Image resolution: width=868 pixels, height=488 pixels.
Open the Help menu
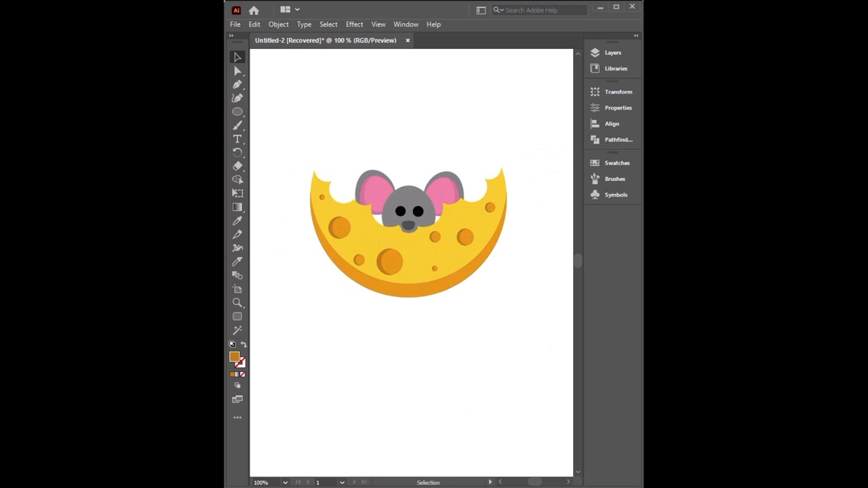433,24
